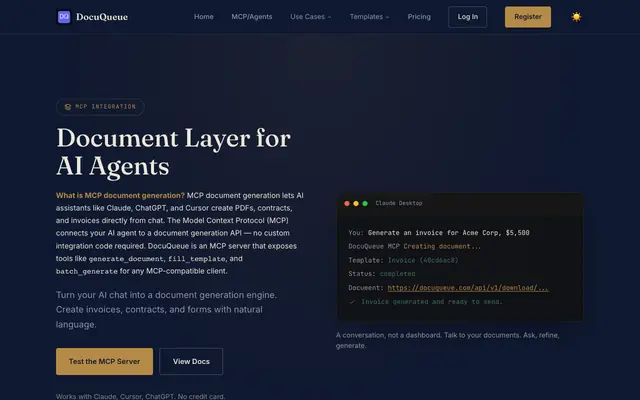Screen dimensions: 640x400
Task: Click the 'MCP INTEGRATION' badge label
Action: pyautogui.click(x=105, y=107)
